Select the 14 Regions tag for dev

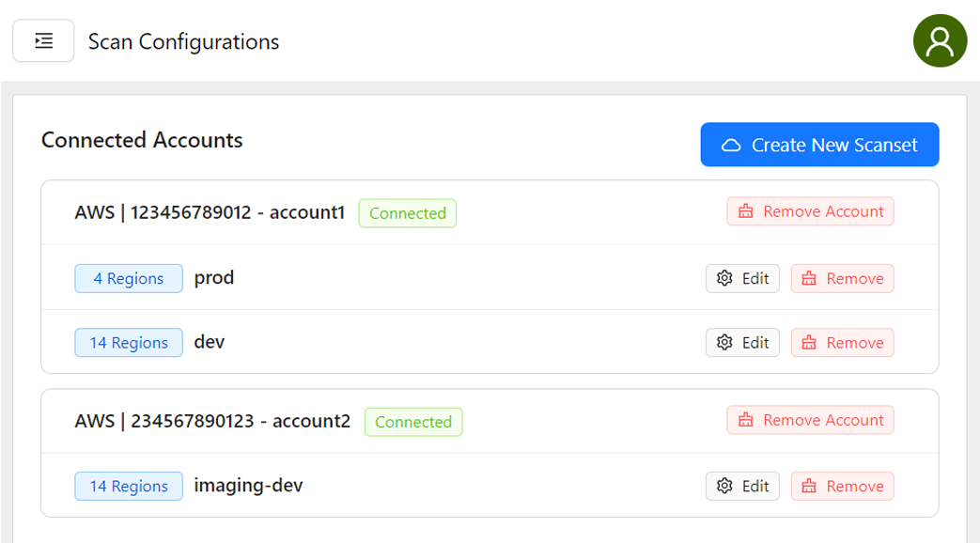pyautogui.click(x=129, y=343)
